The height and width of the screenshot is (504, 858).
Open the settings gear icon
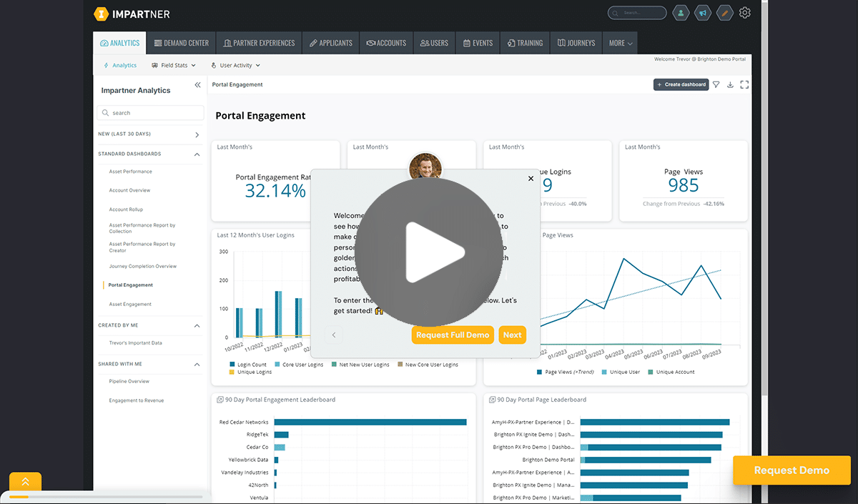pyautogui.click(x=745, y=13)
